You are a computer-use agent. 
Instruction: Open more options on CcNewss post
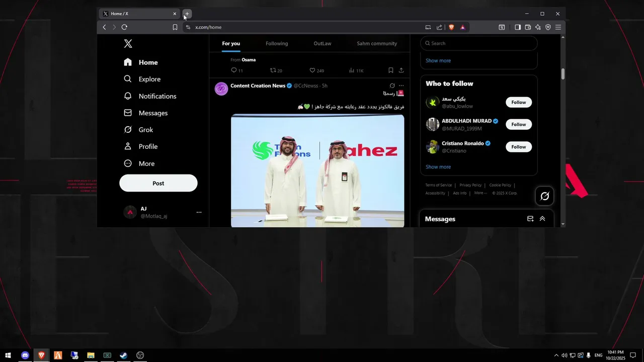click(x=401, y=86)
